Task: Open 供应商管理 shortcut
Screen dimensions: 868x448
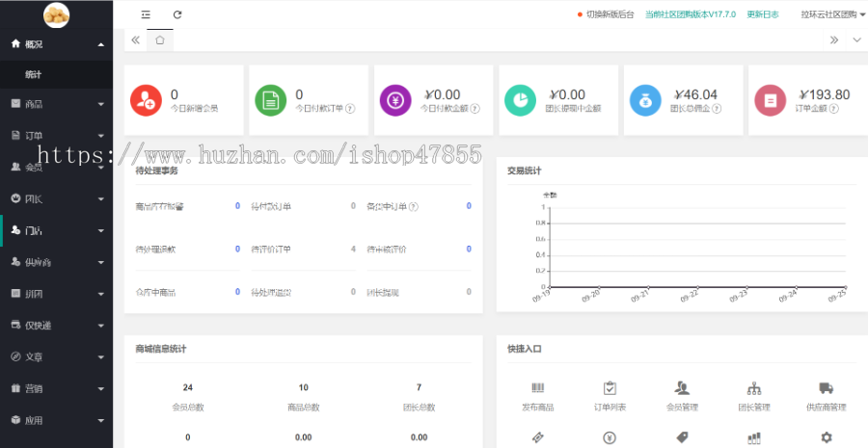Action: tap(826, 397)
